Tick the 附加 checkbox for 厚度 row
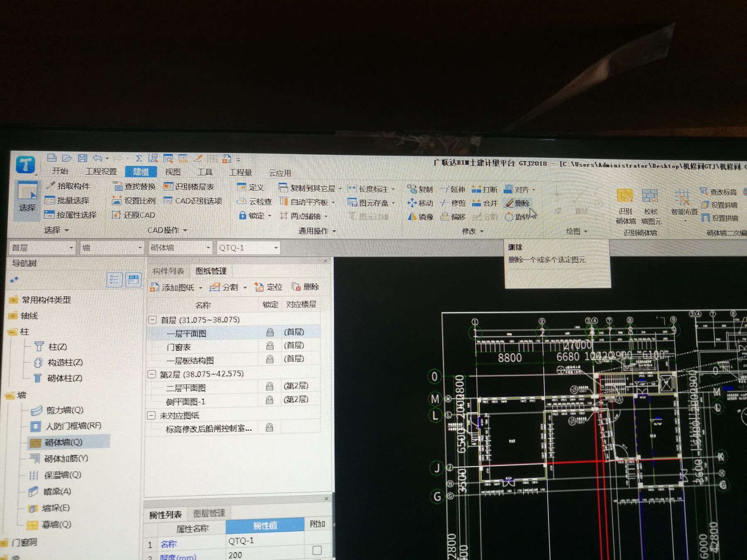Image resolution: width=747 pixels, height=560 pixels. pyautogui.click(x=317, y=550)
